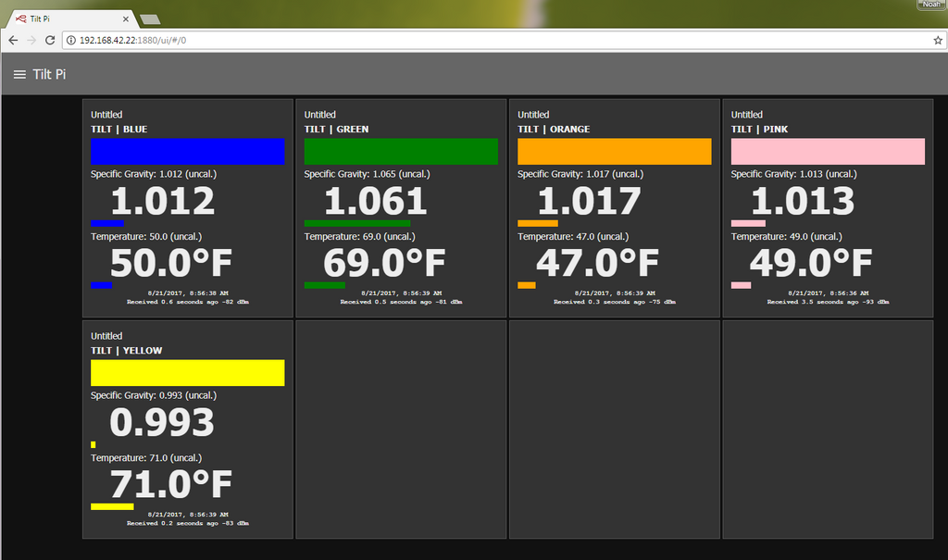
Task: Click the pink color bar for Tilt Pink
Action: (x=828, y=152)
